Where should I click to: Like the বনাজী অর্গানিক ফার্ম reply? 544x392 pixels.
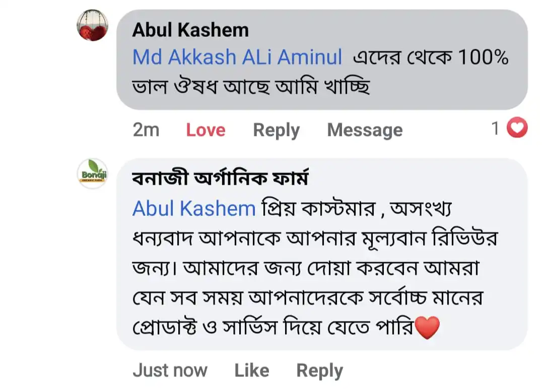tap(251, 371)
